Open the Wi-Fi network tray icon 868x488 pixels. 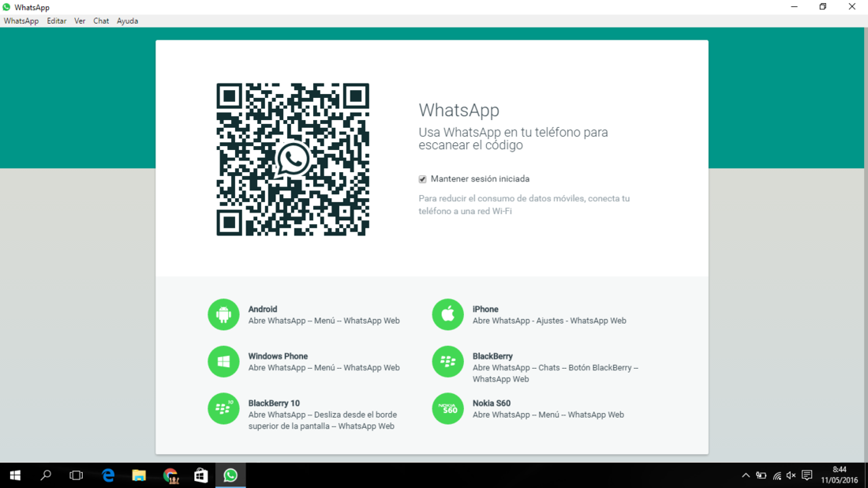tap(777, 475)
